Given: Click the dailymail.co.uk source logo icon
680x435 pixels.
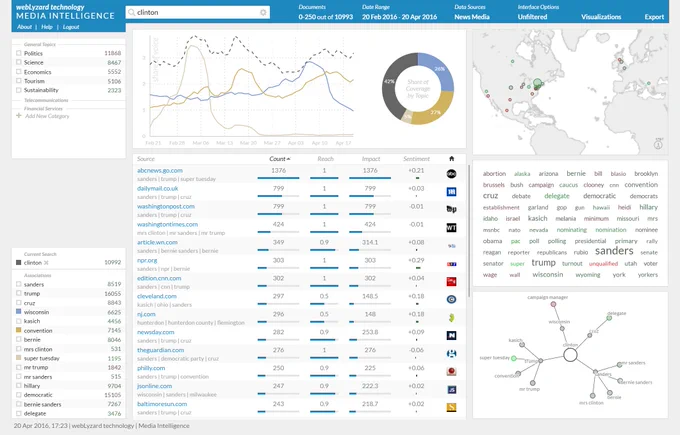Looking at the screenshot, I should coord(451,192).
